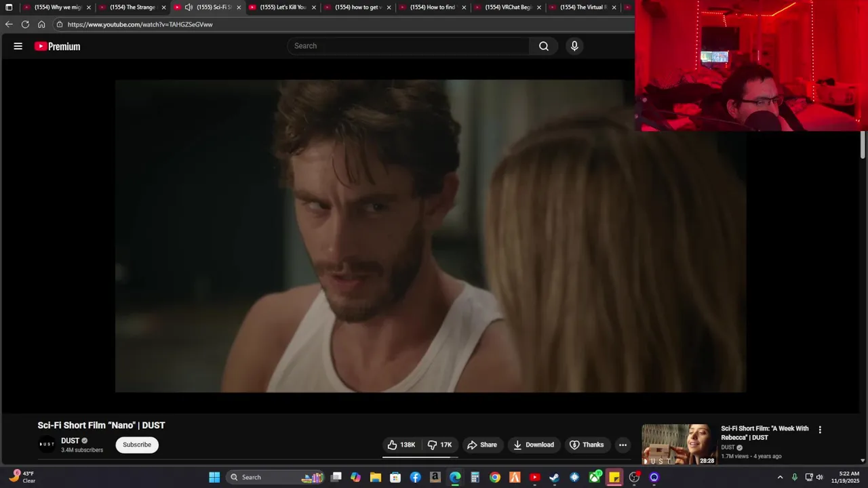Send Thanks to the creator
Viewport: 868px width, 488px height.
(x=587, y=445)
